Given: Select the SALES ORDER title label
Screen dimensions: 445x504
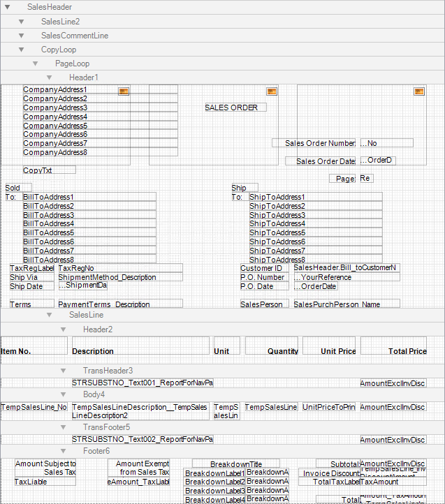Looking at the screenshot, I should pos(235,108).
